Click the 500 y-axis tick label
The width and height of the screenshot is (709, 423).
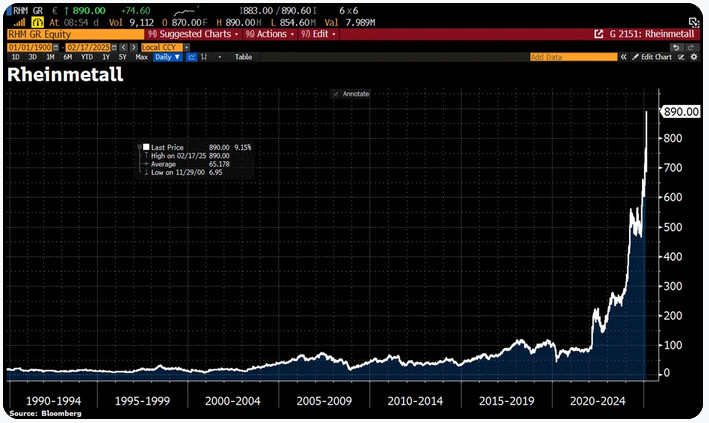coord(673,227)
